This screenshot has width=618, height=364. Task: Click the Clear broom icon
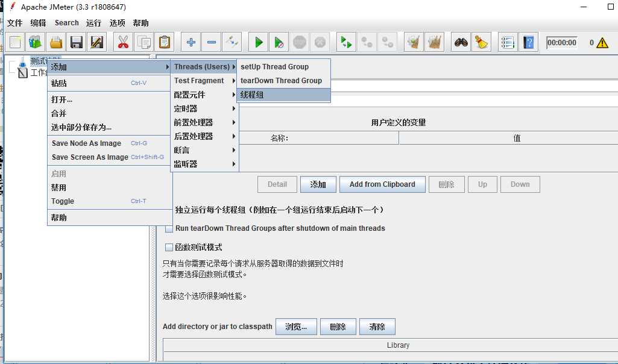(414, 42)
